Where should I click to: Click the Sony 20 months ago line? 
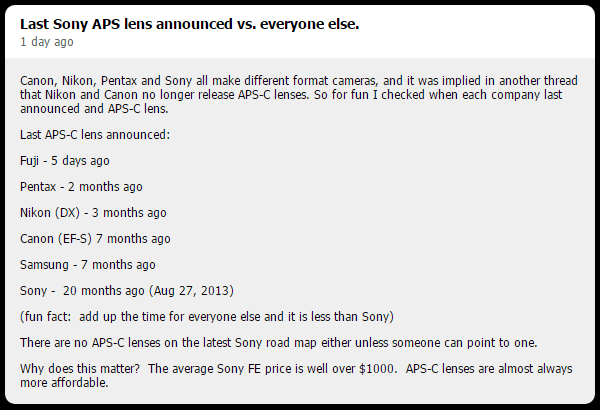coord(127,291)
